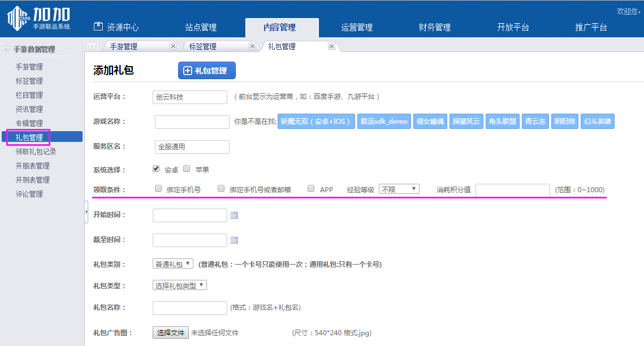Screen dimensions: 644x346
Task: Check the 绑定手机号 receive condition
Action: point(158,188)
